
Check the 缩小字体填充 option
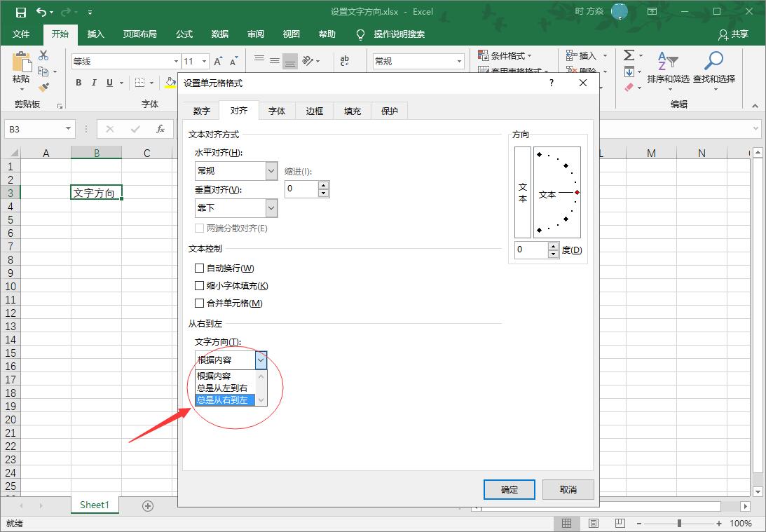200,286
